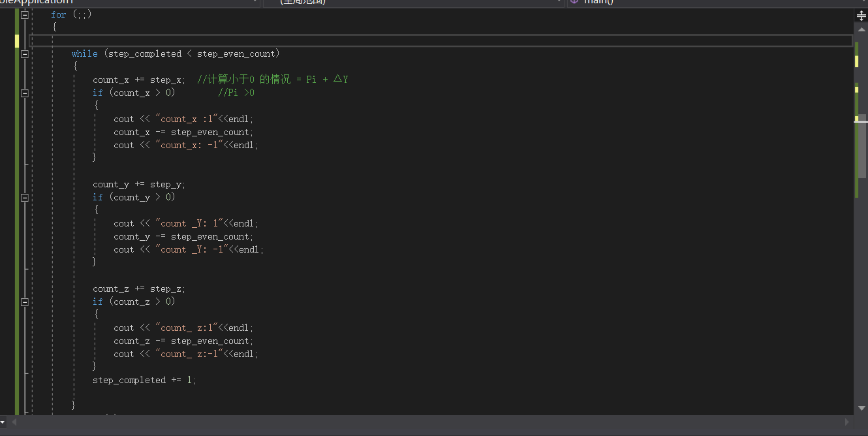Click the 'for' keyword in the first code line
This screenshot has height=436, width=868.
tap(59, 15)
